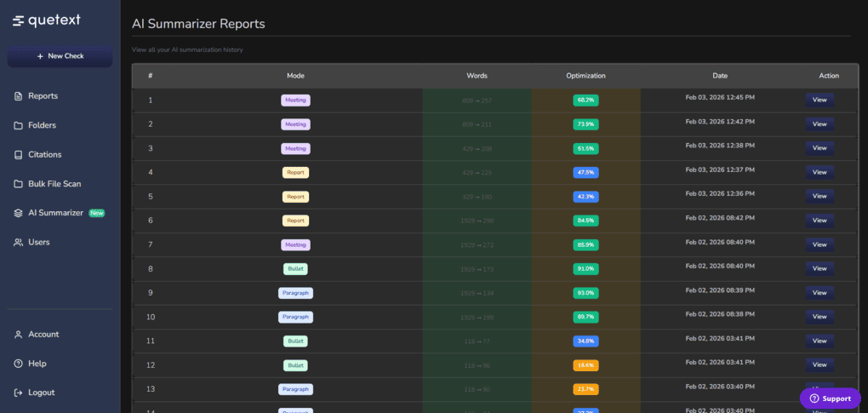This screenshot has height=413, width=868.
Task: Click row number 7 in the table
Action: point(150,244)
